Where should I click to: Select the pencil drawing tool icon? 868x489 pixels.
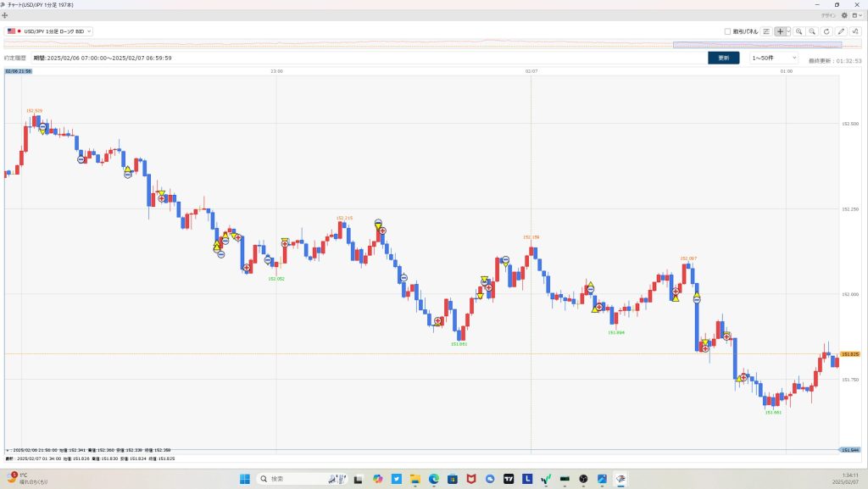[x=841, y=31]
